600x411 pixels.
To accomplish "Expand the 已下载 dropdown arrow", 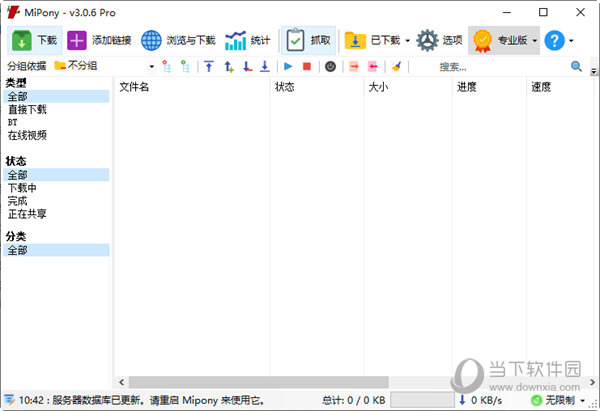I will (x=408, y=41).
